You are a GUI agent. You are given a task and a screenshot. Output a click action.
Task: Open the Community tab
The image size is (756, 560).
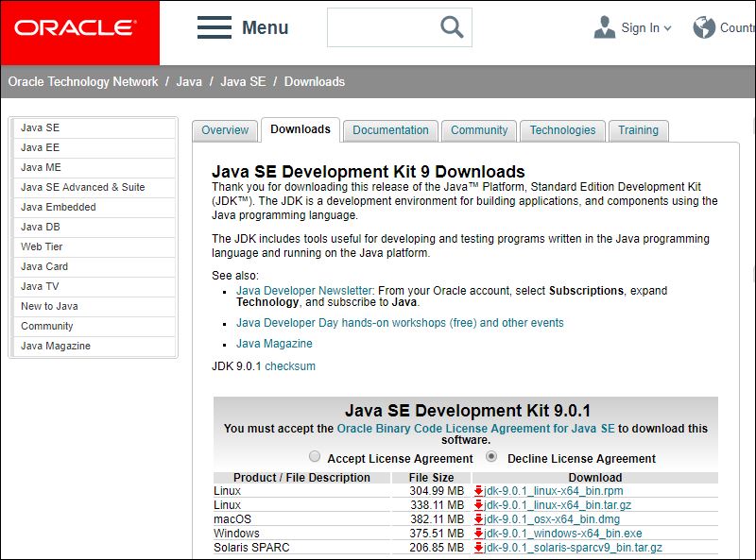479,130
